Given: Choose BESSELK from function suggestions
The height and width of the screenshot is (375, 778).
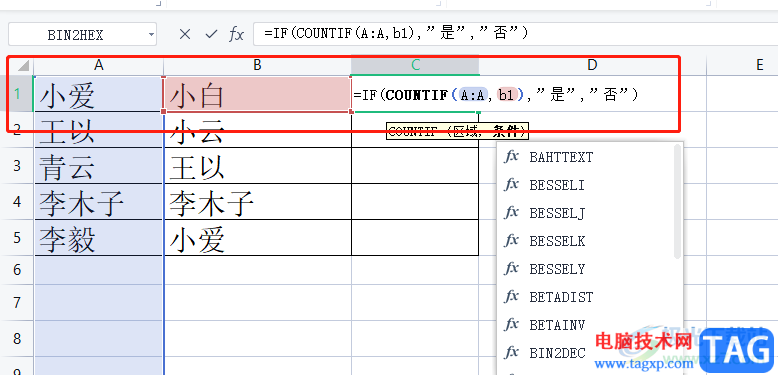Looking at the screenshot, I should [586, 241].
